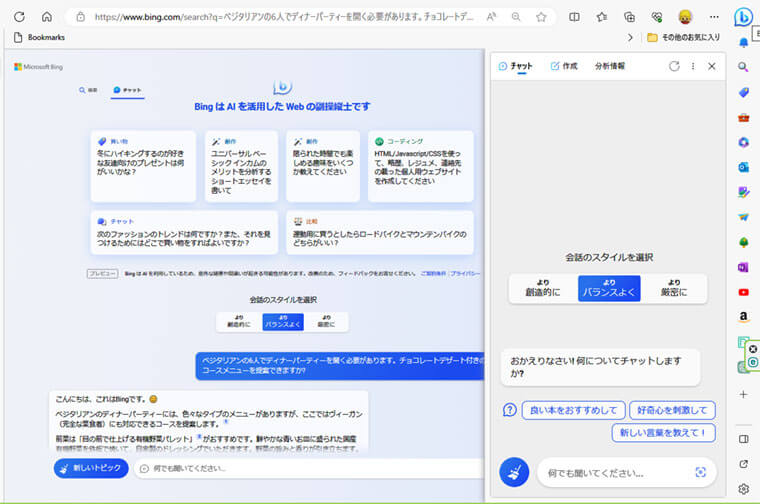Click the hiking present suggestion card

point(143,166)
